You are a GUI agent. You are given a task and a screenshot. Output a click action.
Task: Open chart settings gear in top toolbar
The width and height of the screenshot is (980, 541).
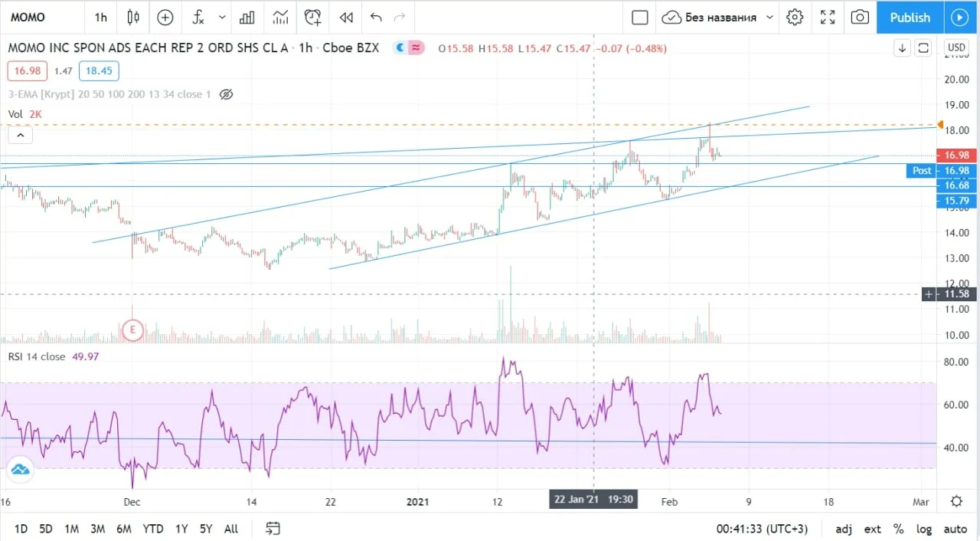pyautogui.click(x=795, y=17)
